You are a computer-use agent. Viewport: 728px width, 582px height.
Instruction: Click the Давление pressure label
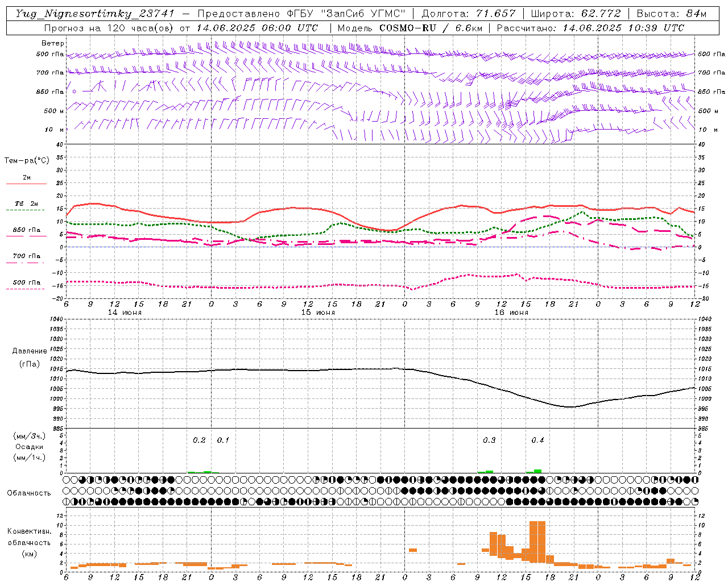click(x=30, y=351)
